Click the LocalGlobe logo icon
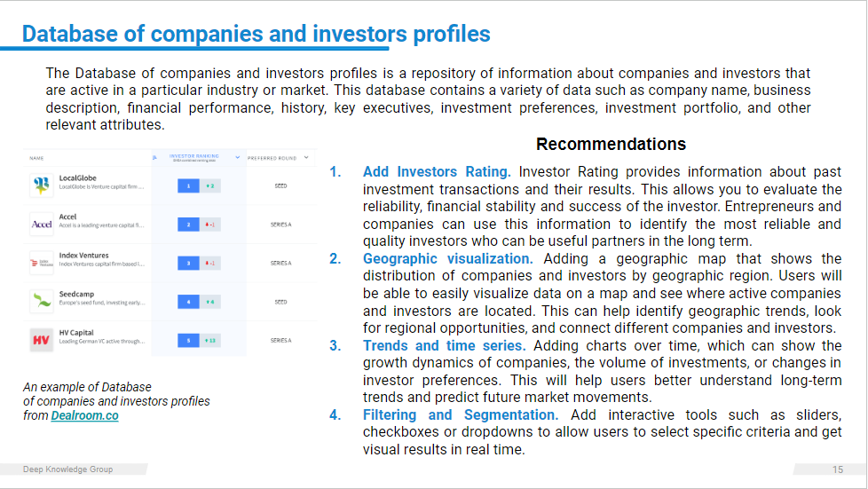This screenshot has width=868, height=489. pyautogui.click(x=41, y=185)
